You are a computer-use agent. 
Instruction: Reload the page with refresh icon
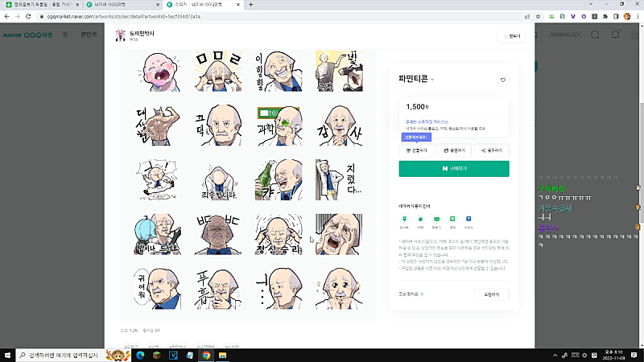[x=29, y=16]
